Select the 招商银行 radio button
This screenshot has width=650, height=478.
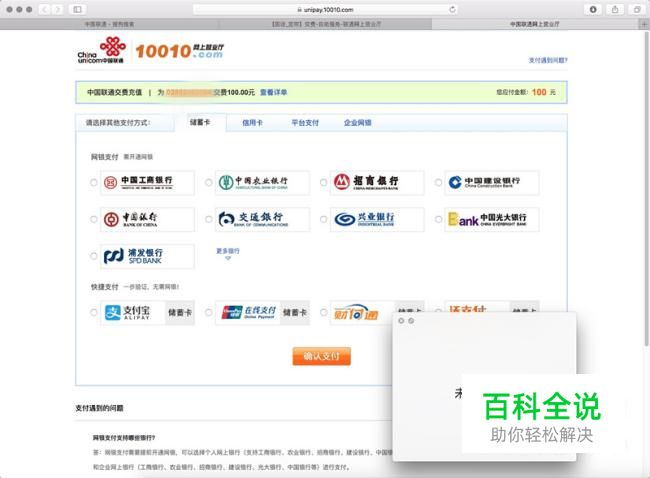click(323, 182)
